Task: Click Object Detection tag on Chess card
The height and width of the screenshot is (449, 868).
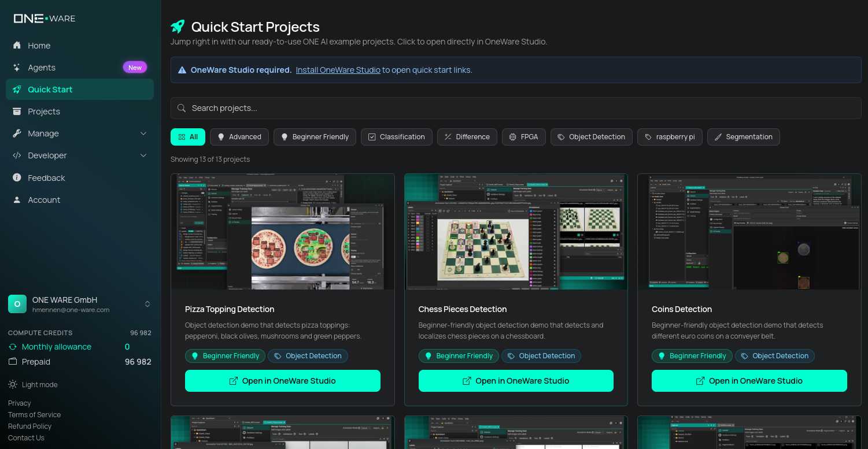Action: coord(541,356)
